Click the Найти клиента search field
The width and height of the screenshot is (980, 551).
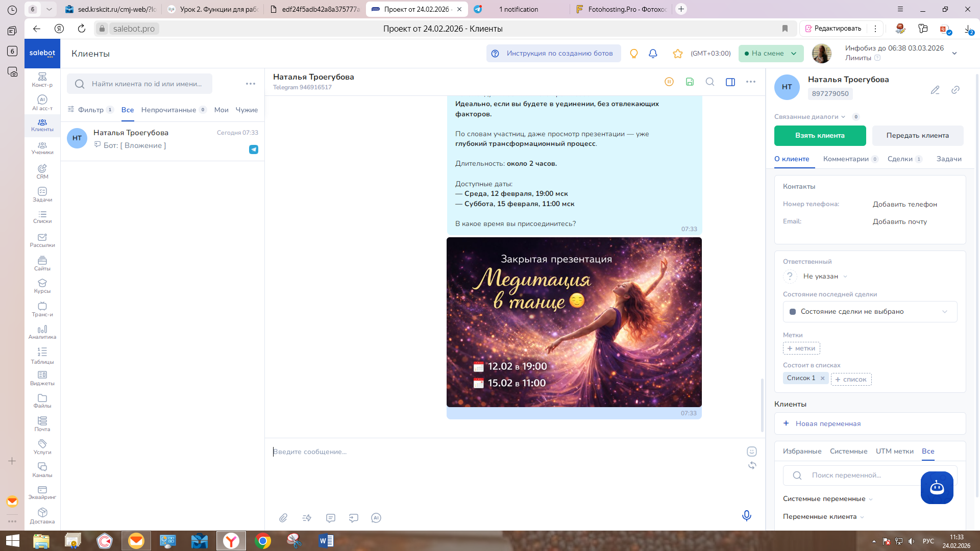click(146, 84)
